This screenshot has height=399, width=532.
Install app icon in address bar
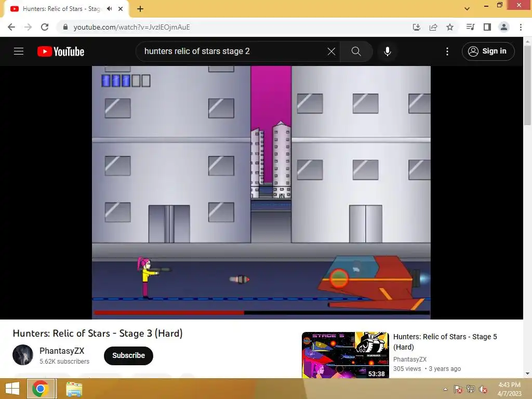click(x=416, y=27)
